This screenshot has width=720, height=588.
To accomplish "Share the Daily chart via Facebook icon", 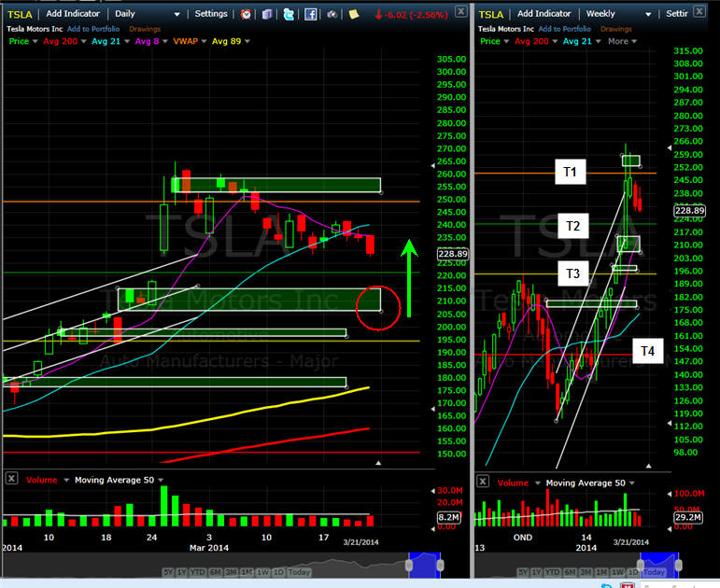I will pyautogui.click(x=310, y=14).
